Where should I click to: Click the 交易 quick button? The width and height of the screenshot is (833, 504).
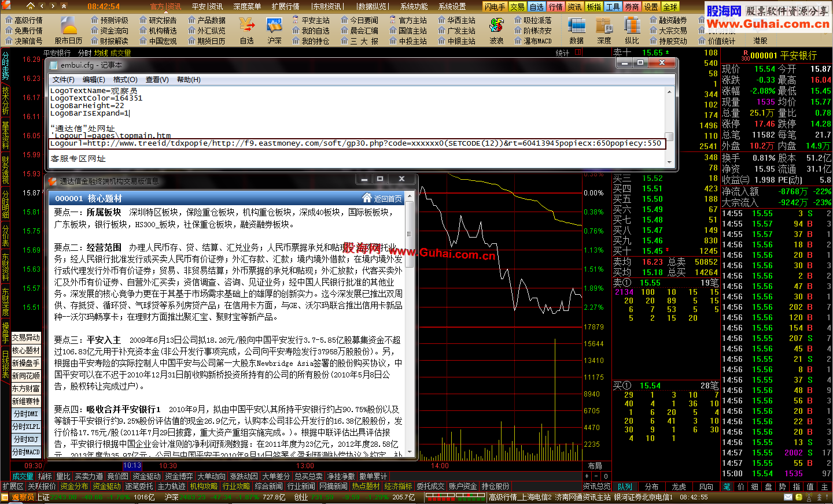[x=518, y=7]
